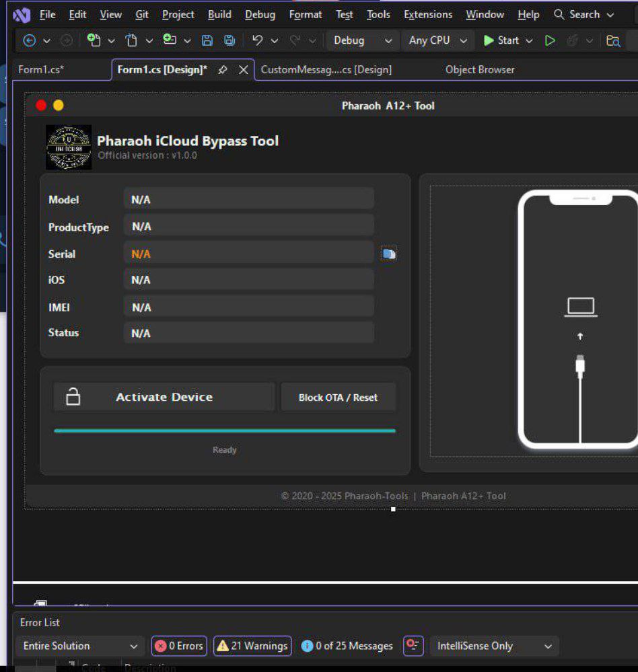Open the Edit menu
Image resolution: width=638 pixels, height=672 pixels.
click(77, 15)
